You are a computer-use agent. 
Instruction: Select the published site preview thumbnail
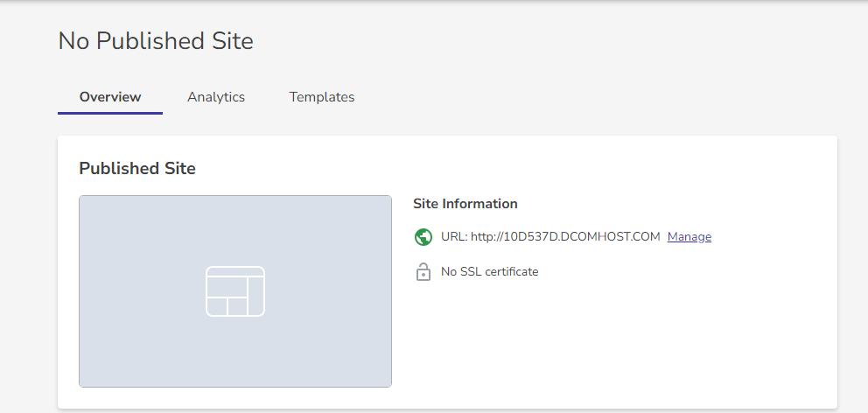[x=235, y=291]
